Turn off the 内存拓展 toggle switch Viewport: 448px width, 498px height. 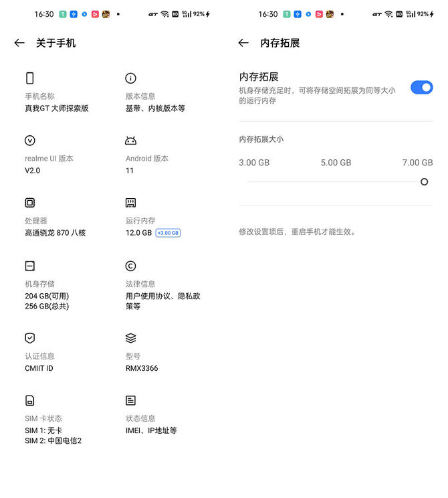[421, 87]
